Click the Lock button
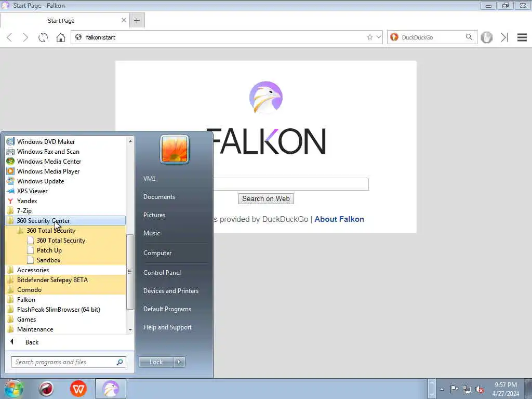Image resolution: width=532 pixels, height=399 pixels. pos(156,362)
